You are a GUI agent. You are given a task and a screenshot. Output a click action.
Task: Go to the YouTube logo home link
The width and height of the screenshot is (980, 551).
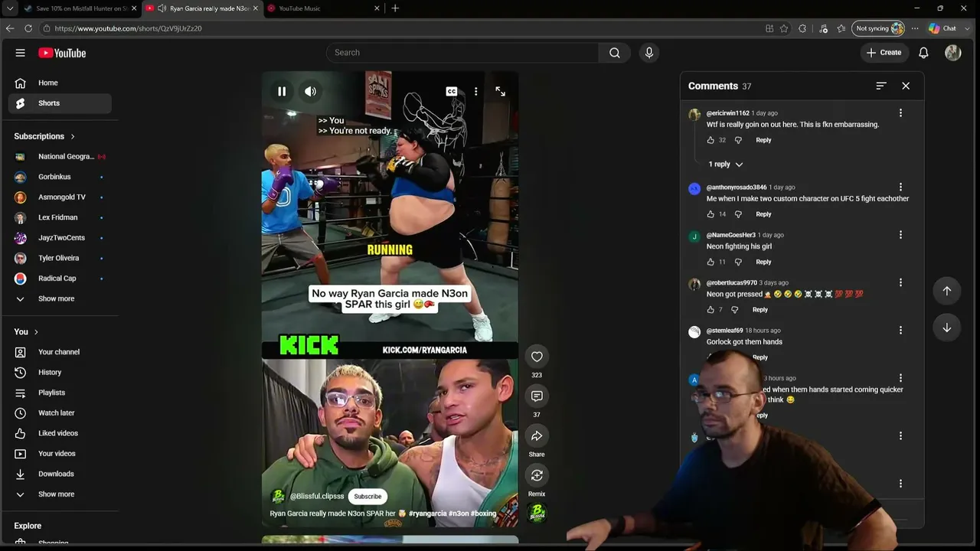pos(62,53)
